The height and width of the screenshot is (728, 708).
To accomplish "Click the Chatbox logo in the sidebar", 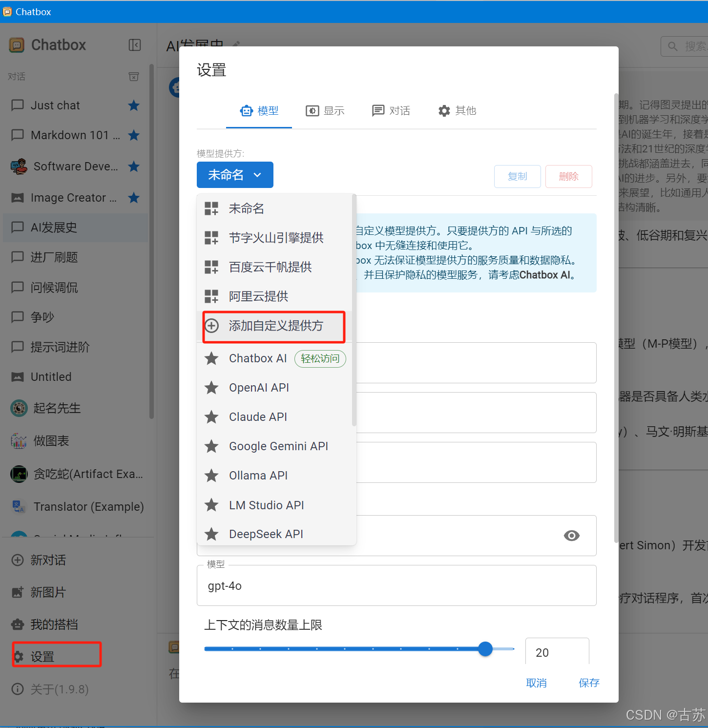I will (x=17, y=45).
